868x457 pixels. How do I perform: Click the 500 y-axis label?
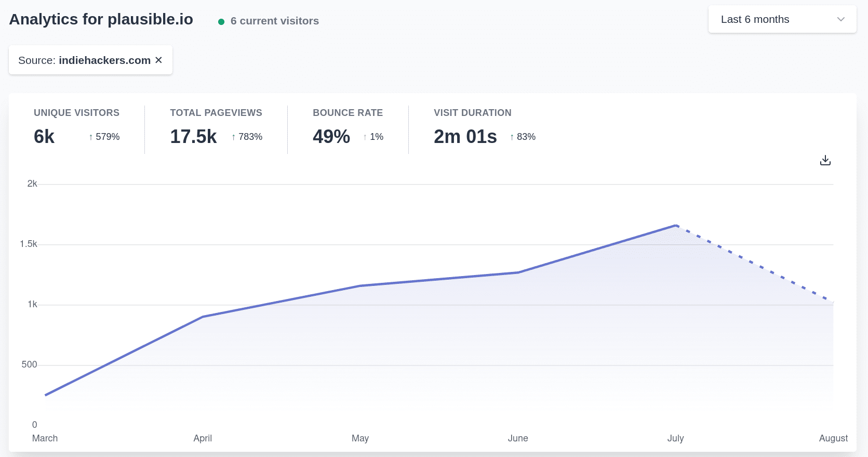pos(30,364)
